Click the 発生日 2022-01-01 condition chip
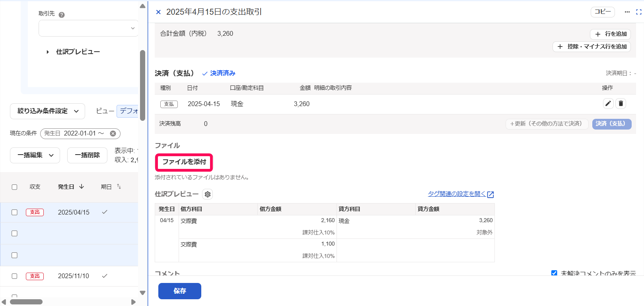This screenshot has height=306, width=644. [x=80, y=134]
